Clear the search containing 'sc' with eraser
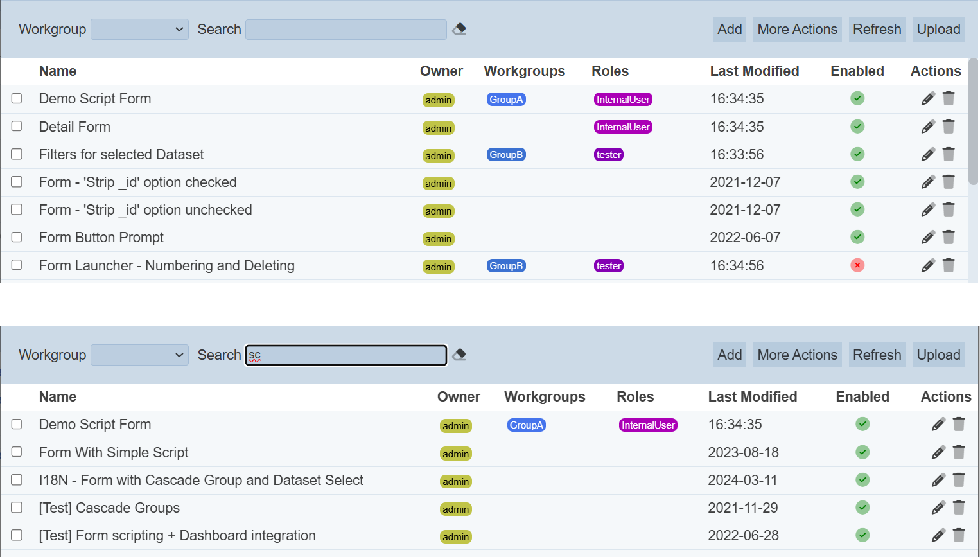The width and height of the screenshot is (980, 557). click(x=459, y=355)
